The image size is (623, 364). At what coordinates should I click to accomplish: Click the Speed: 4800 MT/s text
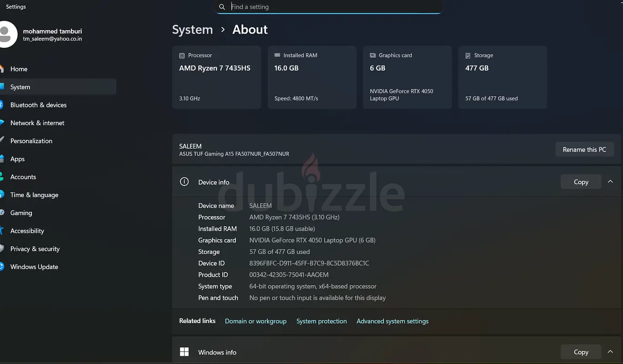tap(296, 98)
